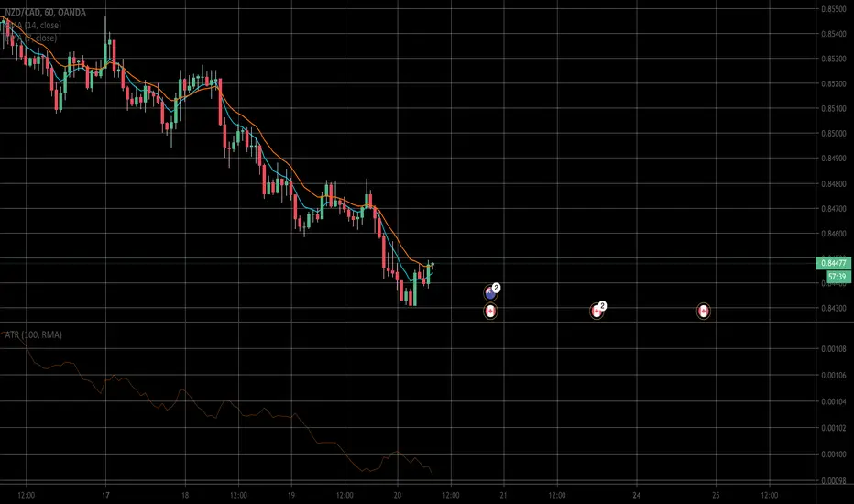Click the 0.85400 price axis label
This screenshot has height=504, width=854.
[833, 34]
